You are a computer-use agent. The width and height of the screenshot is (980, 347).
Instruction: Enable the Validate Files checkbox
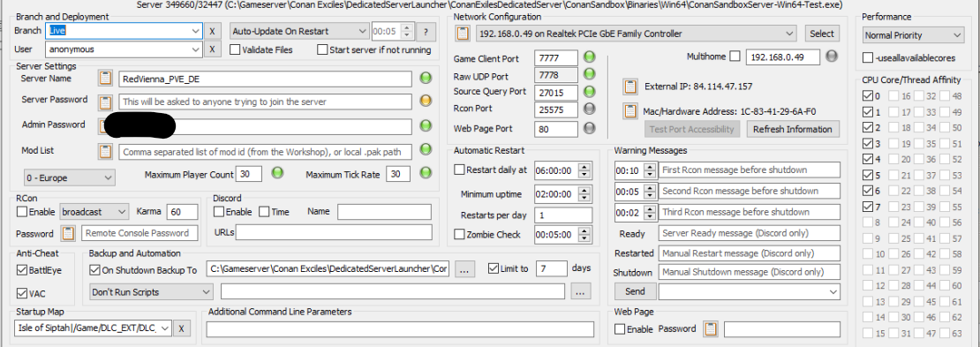pyautogui.click(x=235, y=50)
